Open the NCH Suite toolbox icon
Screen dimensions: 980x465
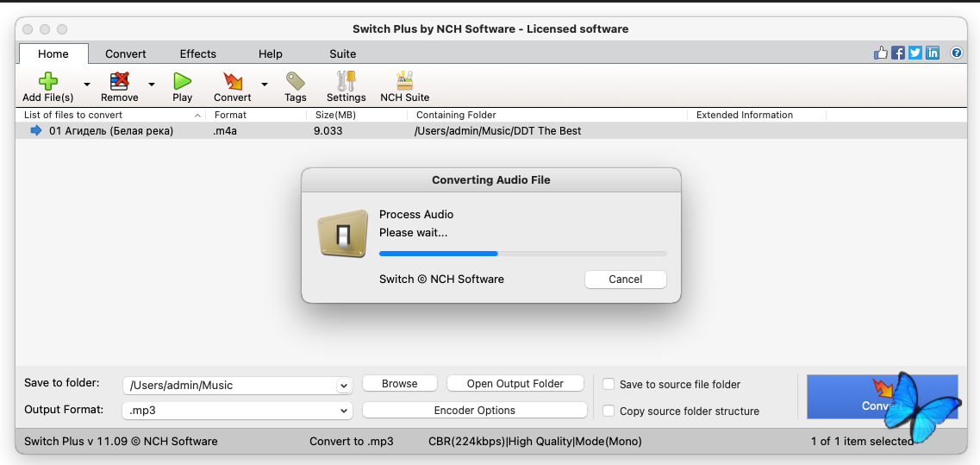coord(404,82)
